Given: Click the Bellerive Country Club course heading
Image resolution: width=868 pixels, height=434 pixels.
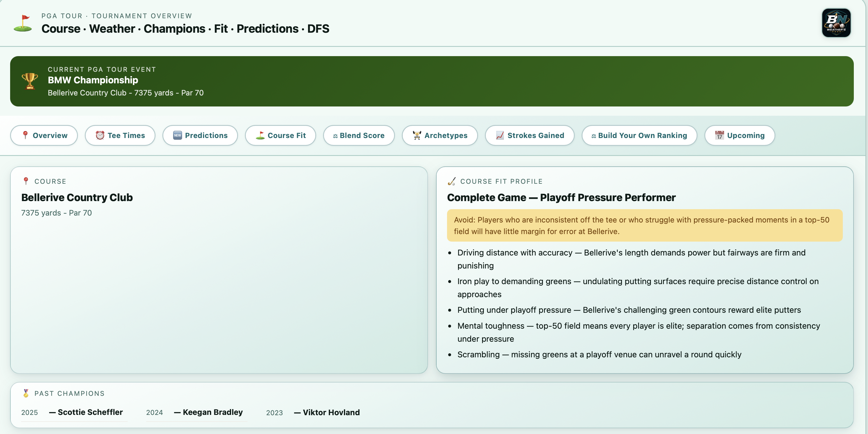Looking at the screenshot, I should (77, 197).
